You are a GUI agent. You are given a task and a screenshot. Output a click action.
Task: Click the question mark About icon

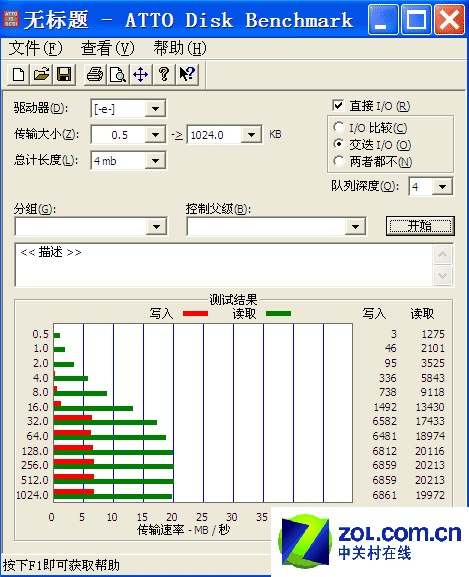(164, 75)
